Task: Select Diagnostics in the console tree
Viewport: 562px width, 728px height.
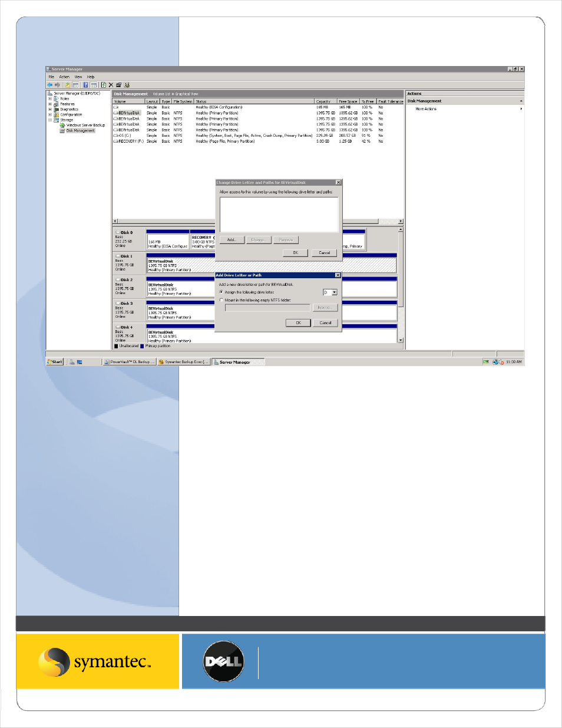Action: click(69, 110)
